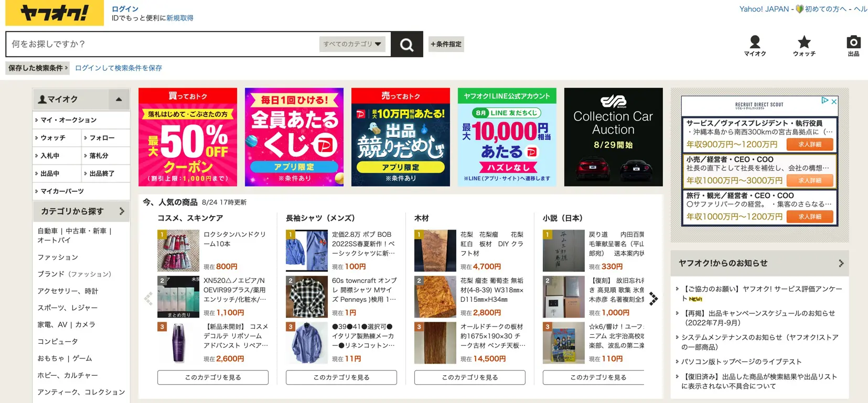This screenshot has height=403, width=868.
Task: Expand ヤフオク!からのお知らせ with the chevron
Action: point(841,263)
